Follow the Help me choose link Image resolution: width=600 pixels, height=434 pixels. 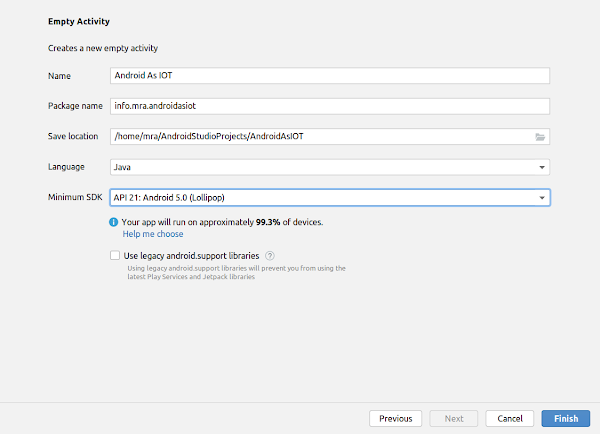[x=153, y=234]
